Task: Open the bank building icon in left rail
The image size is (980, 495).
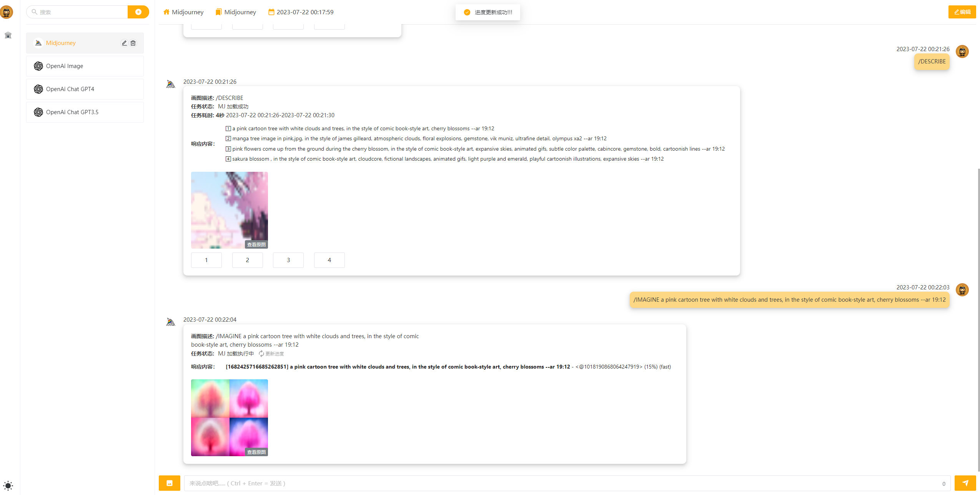Action: click(8, 35)
